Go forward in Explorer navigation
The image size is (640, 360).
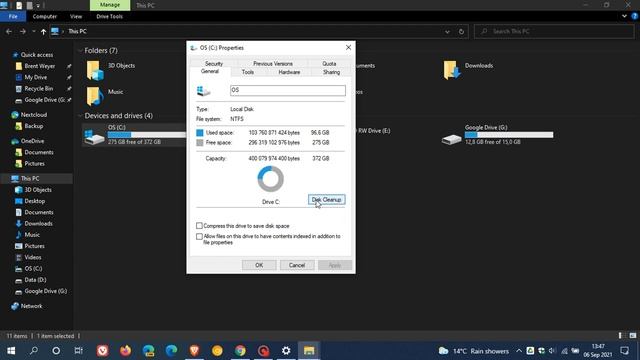click(23, 31)
